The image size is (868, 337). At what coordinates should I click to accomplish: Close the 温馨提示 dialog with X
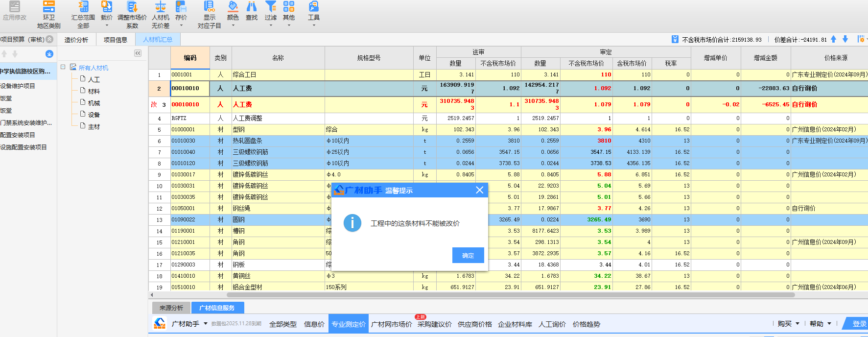pos(480,190)
